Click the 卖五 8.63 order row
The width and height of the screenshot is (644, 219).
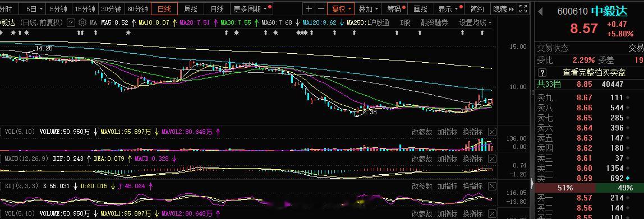589,138
